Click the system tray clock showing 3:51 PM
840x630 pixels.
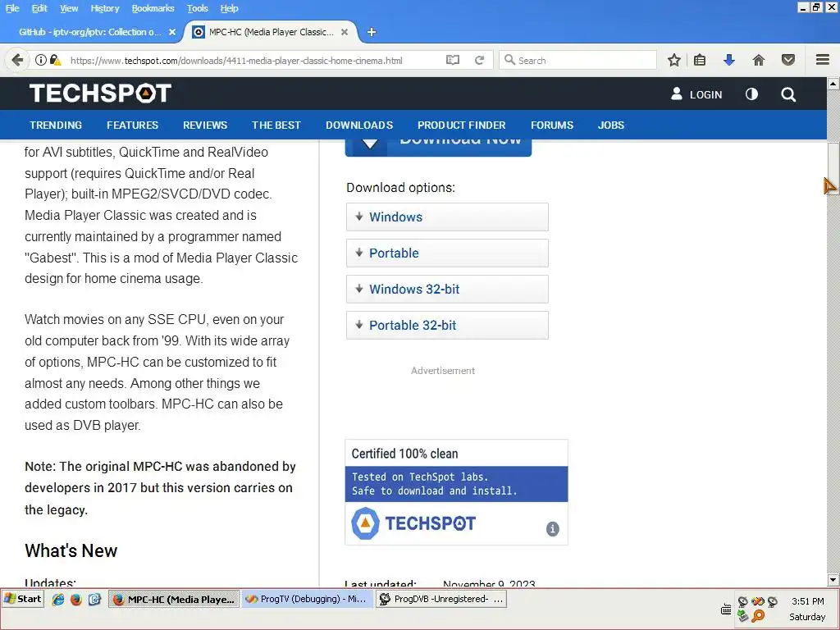(807, 601)
